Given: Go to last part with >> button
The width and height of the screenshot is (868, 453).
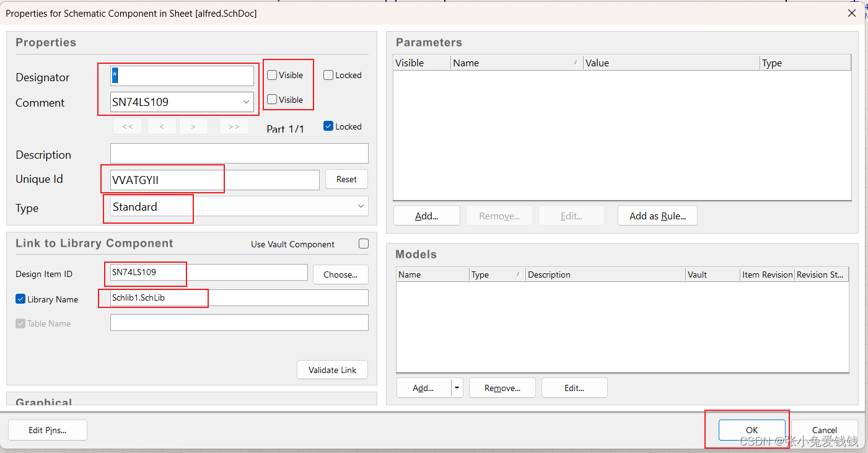Looking at the screenshot, I should point(234,126).
